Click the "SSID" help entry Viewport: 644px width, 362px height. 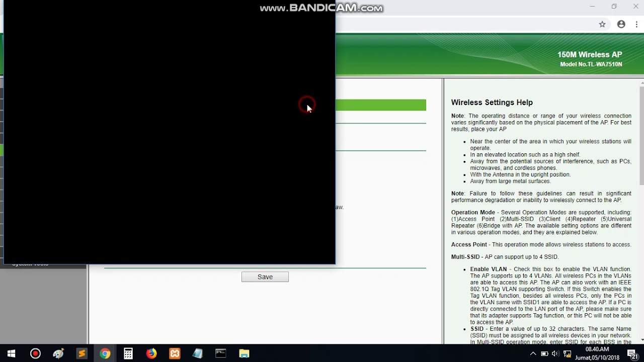tap(477, 329)
